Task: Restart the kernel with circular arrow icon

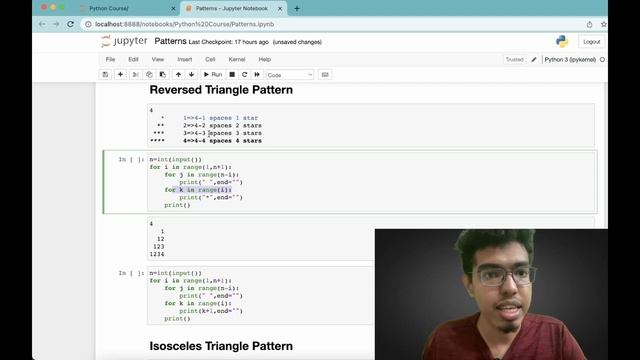Action: pyautogui.click(x=244, y=75)
